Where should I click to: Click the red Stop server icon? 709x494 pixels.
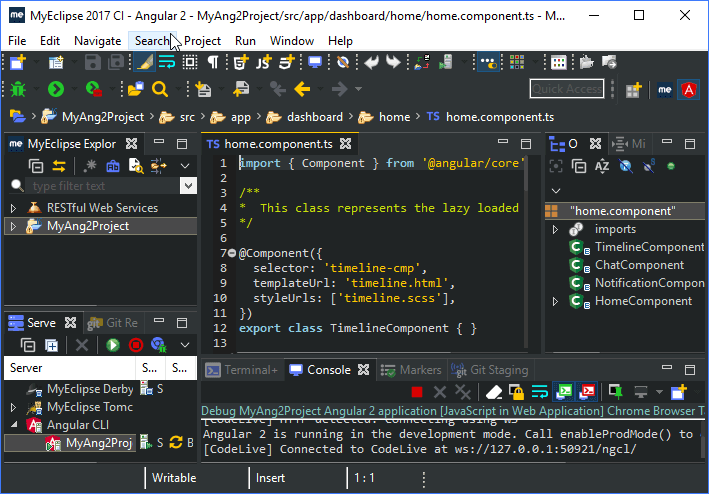coord(136,345)
